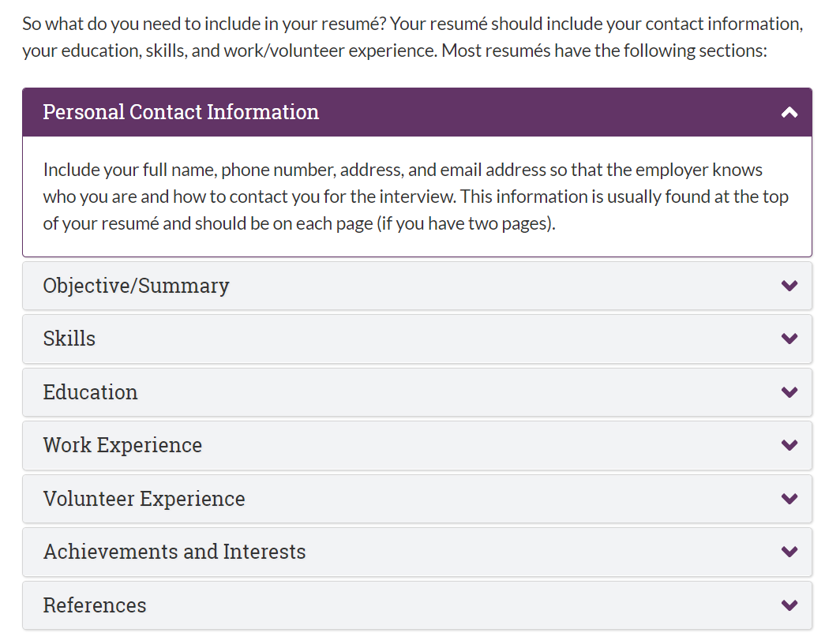The image size is (840, 644).
Task: Open the Skills section
Action: coord(417,339)
